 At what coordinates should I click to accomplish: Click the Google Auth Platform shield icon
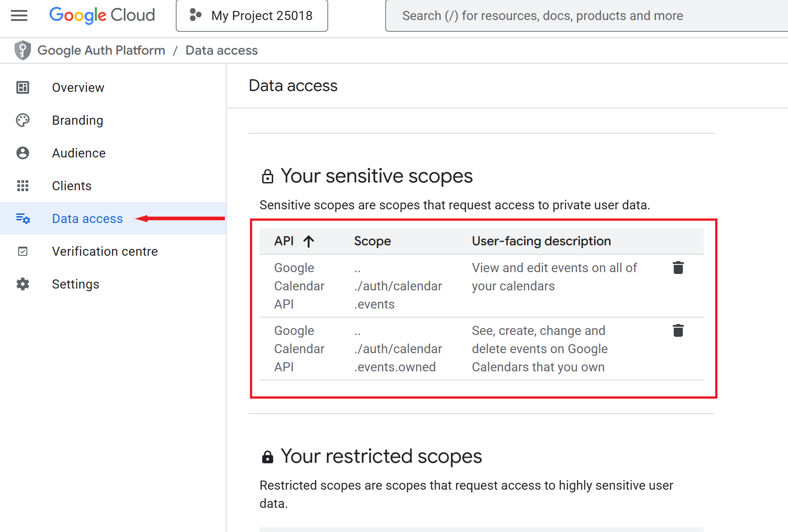22,50
